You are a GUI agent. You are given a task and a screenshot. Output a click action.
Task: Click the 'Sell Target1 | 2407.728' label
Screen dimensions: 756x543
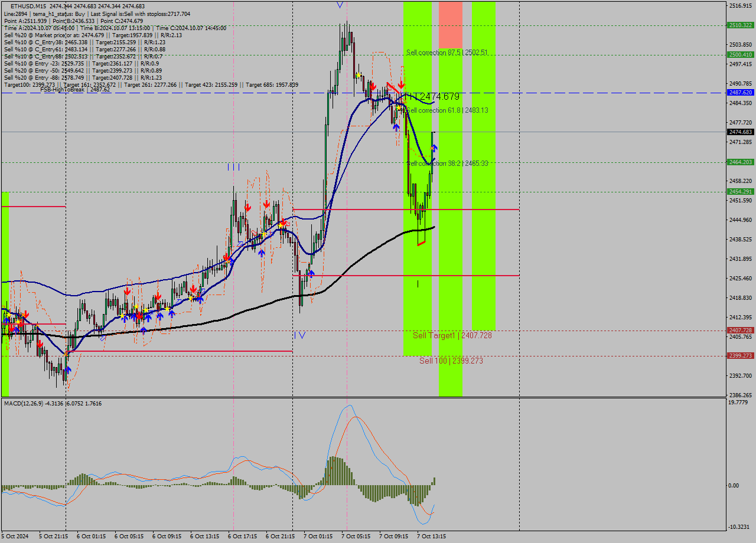pyautogui.click(x=452, y=335)
